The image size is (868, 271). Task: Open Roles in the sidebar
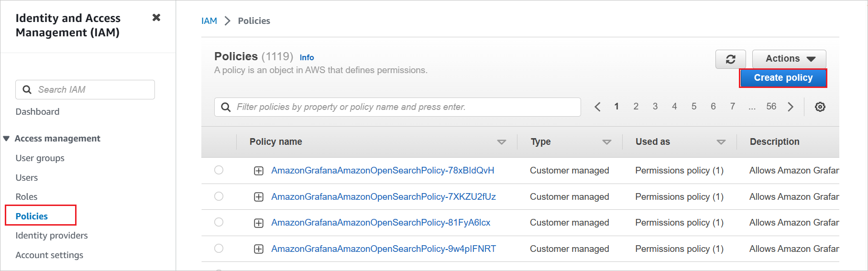click(x=26, y=197)
